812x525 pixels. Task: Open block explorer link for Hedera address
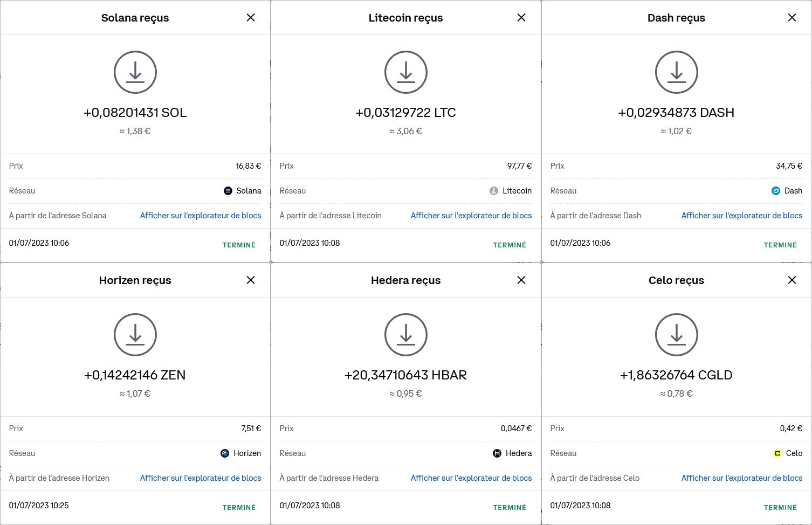coord(471,478)
